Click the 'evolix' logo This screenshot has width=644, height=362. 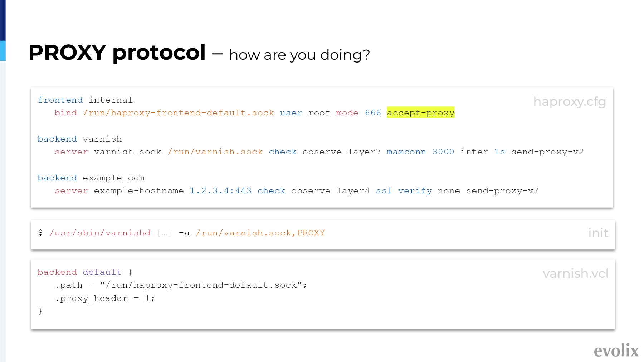pyautogui.click(x=616, y=351)
